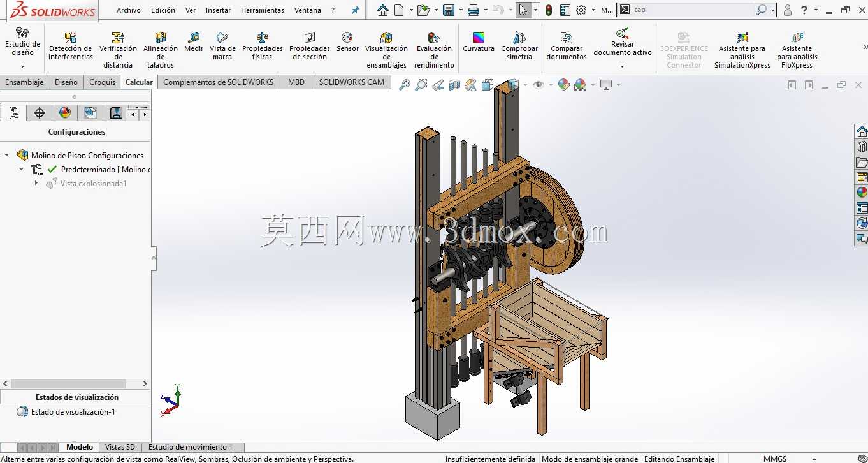Click the MMGS units status button

tap(775, 459)
